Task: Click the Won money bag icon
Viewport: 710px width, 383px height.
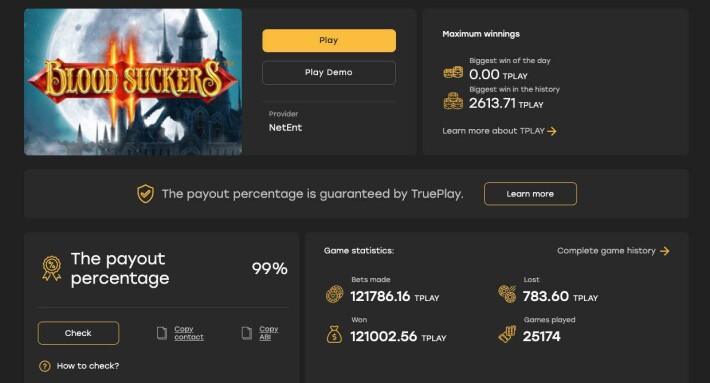Action: pos(334,335)
